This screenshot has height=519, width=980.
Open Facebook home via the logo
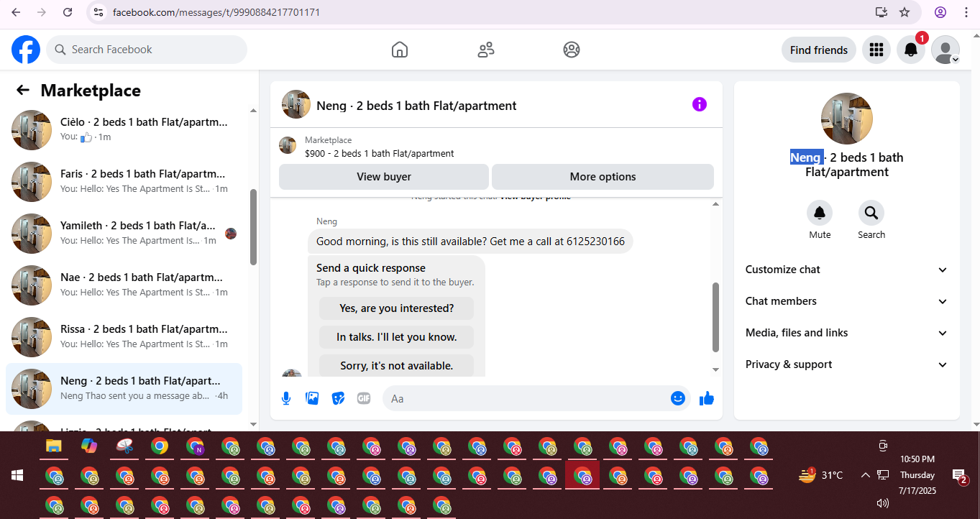click(x=26, y=50)
